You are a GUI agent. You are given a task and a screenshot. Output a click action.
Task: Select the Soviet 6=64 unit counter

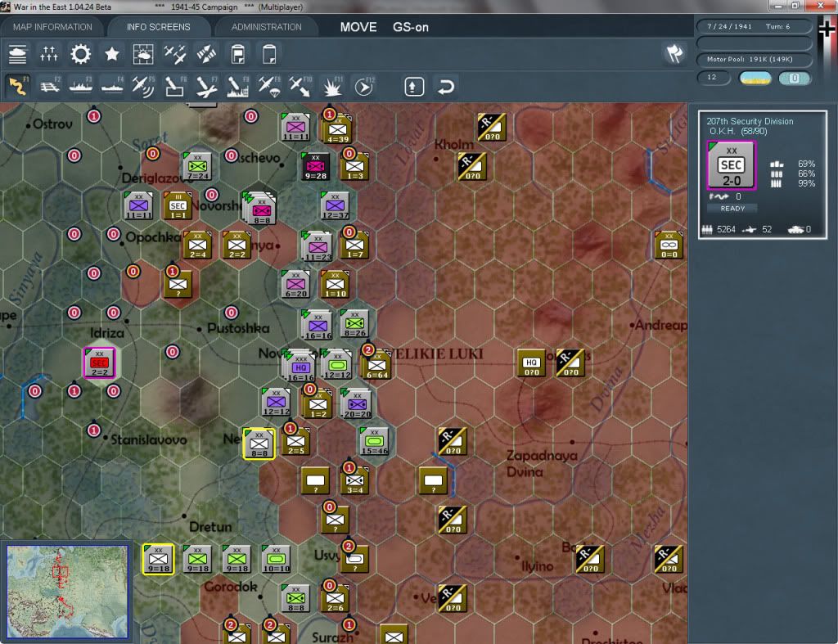(x=376, y=364)
